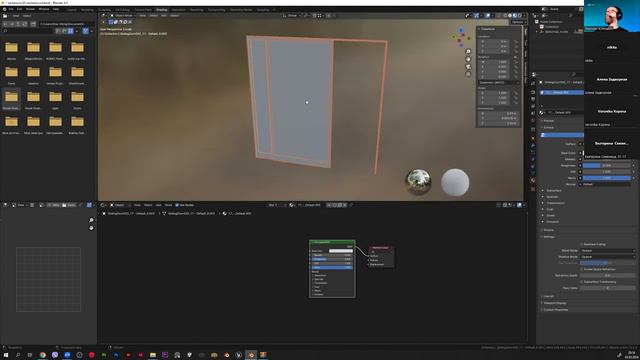The image size is (640, 360).
Task: Click file browser path input field
Action: (66, 24)
